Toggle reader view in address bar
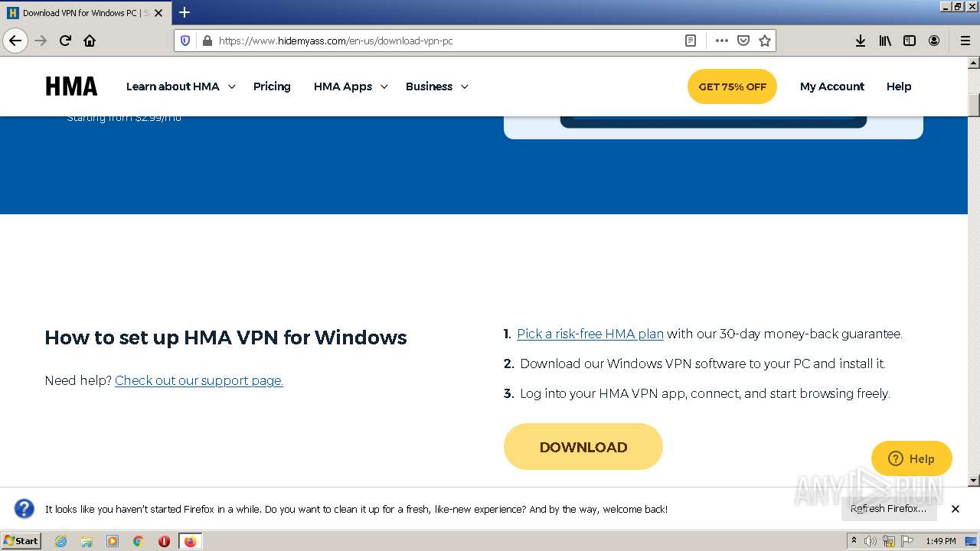Viewport: 980px width, 551px height. (691, 41)
